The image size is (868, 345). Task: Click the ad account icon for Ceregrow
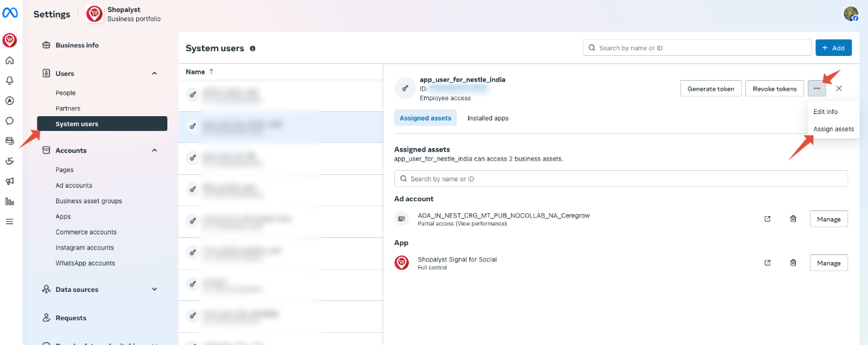402,219
